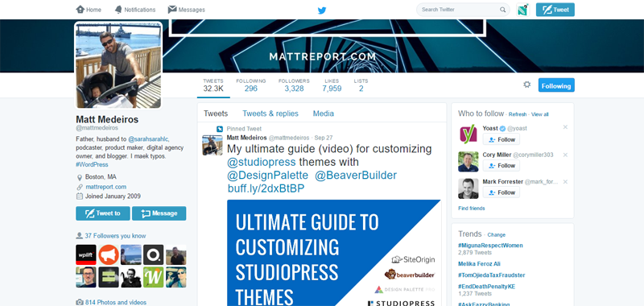Follow the Yoast account

(501, 139)
